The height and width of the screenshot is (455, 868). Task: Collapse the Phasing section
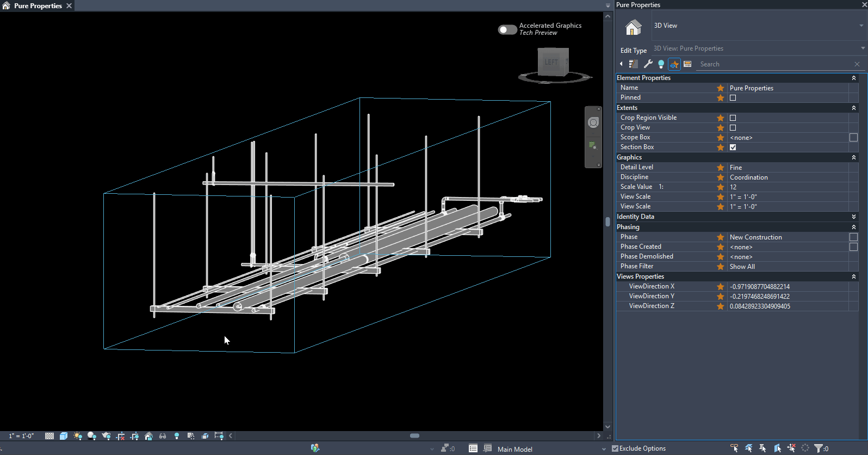point(854,227)
